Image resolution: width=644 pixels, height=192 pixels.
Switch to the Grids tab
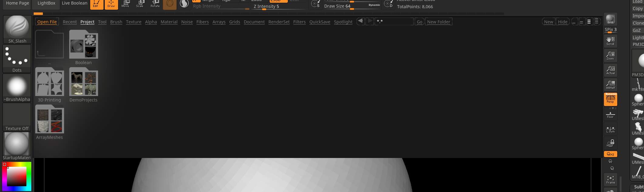pyautogui.click(x=235, y=22)
